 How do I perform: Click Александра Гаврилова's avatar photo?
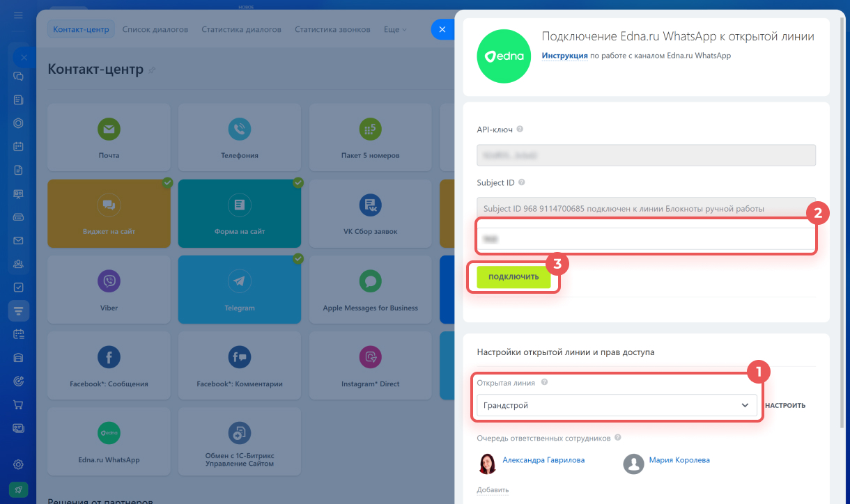487,464
